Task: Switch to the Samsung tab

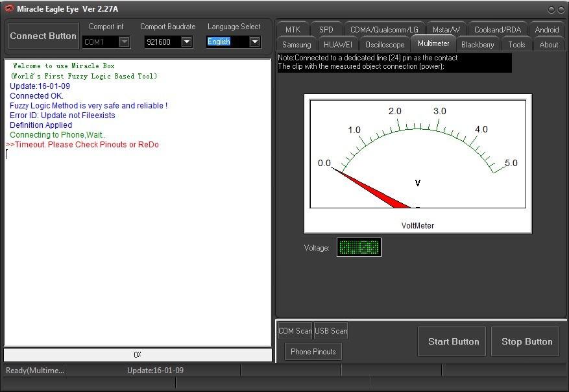Action: click(297, 45)
